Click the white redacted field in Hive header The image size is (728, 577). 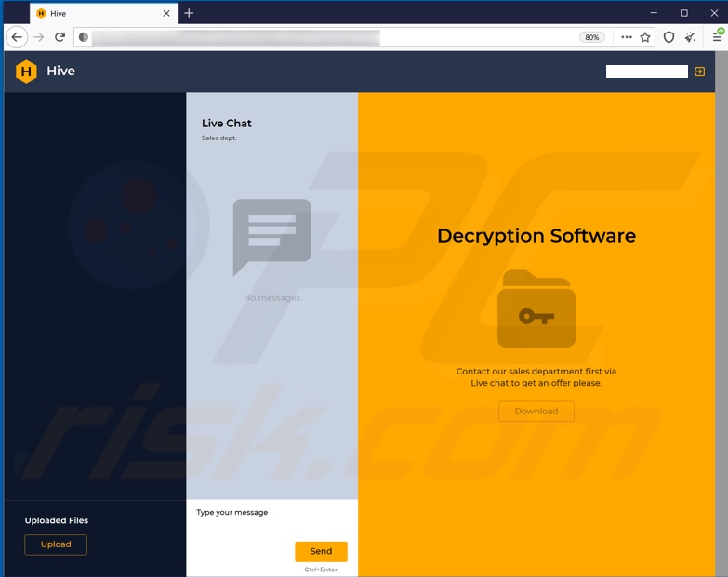click(x=647, y=72)
